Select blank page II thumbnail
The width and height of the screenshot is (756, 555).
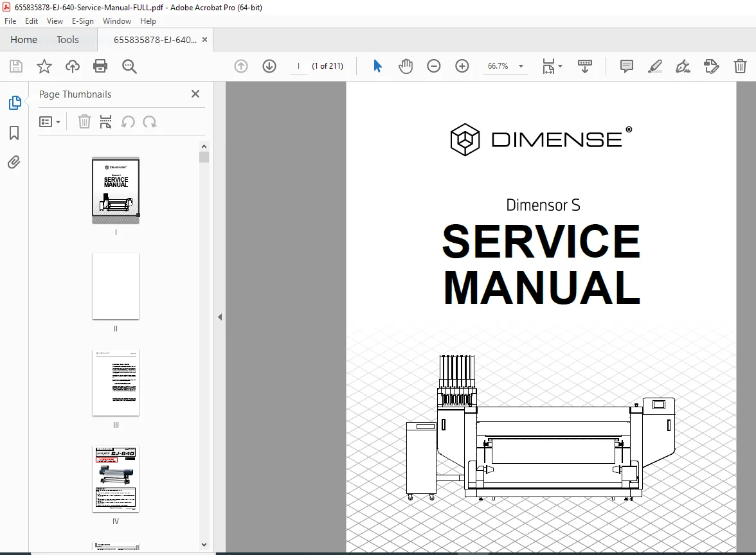click(x=116, y=286)
